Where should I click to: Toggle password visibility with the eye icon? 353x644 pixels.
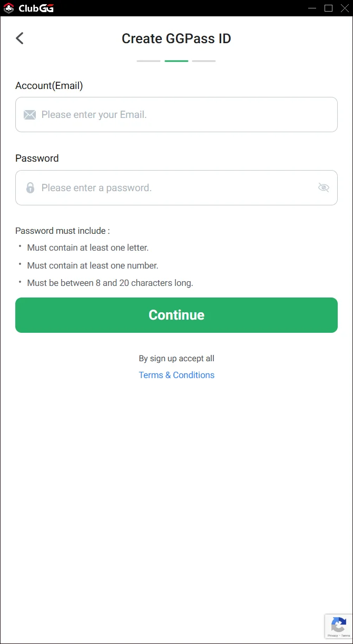click(323, 187)
